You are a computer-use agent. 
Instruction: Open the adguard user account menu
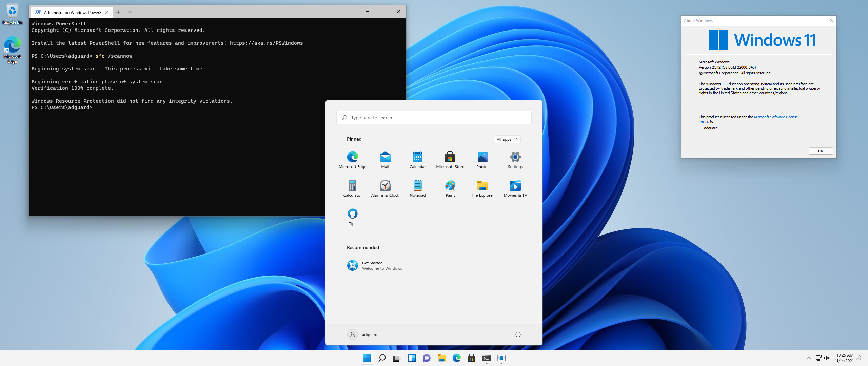362,334
